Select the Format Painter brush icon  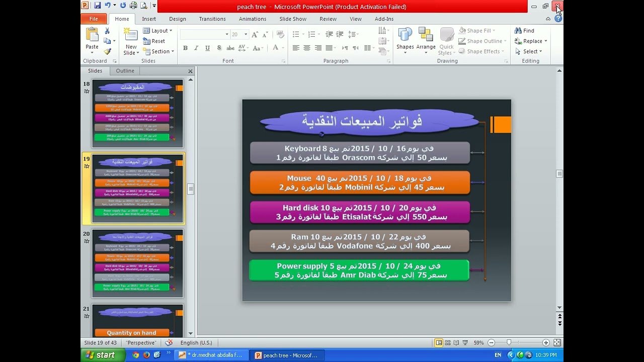[107, 51]
